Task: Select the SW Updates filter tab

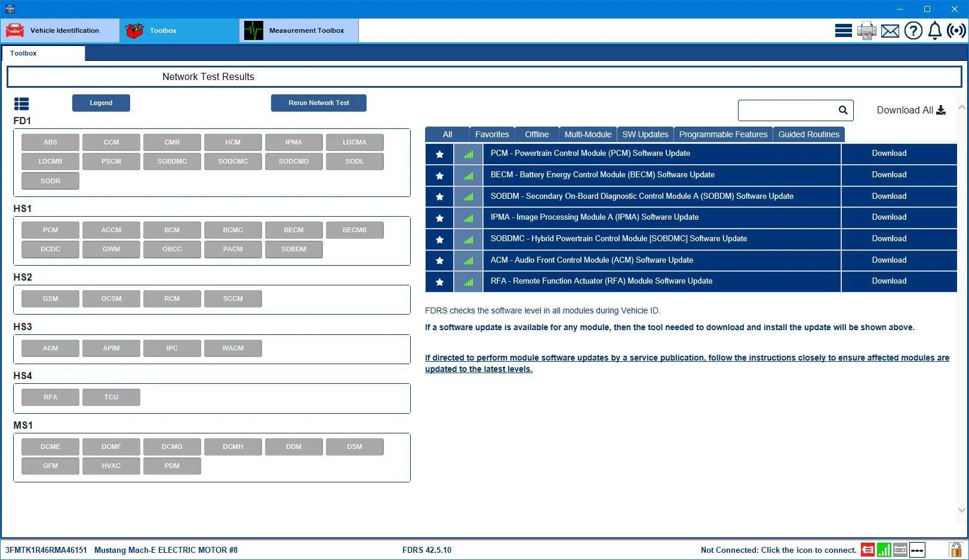Action: [645, 134]
